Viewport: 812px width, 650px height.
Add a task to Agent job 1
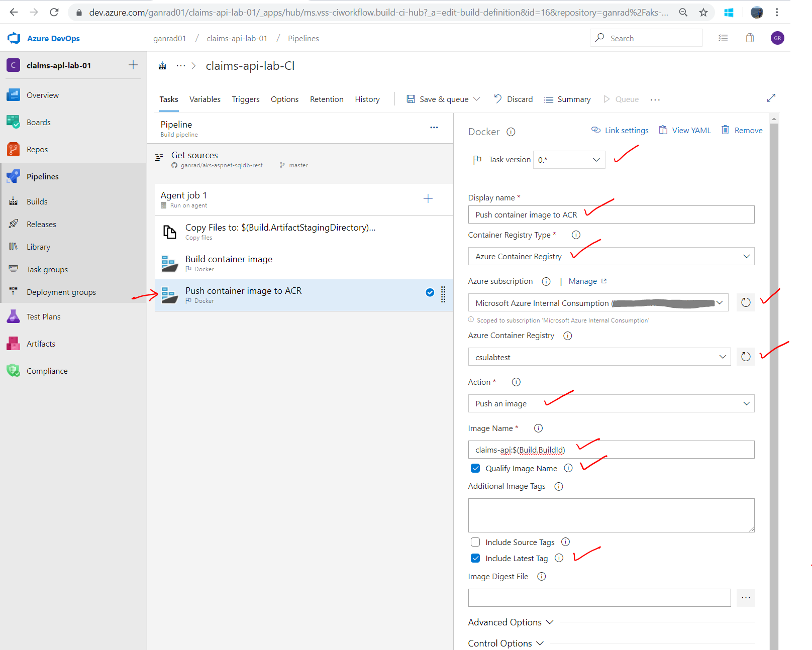pyautogui.click(x=428, y=198)
